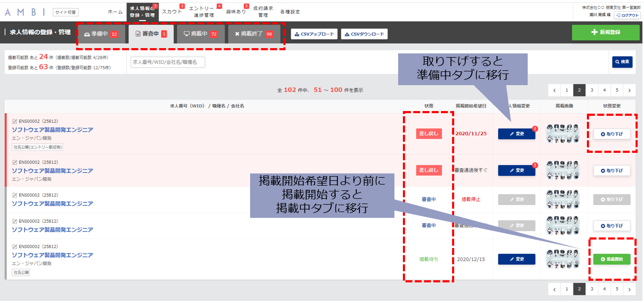Click the edit pencil icon beside first ENS00002
This screenshot has height=303, width=644.
(15, 121)
